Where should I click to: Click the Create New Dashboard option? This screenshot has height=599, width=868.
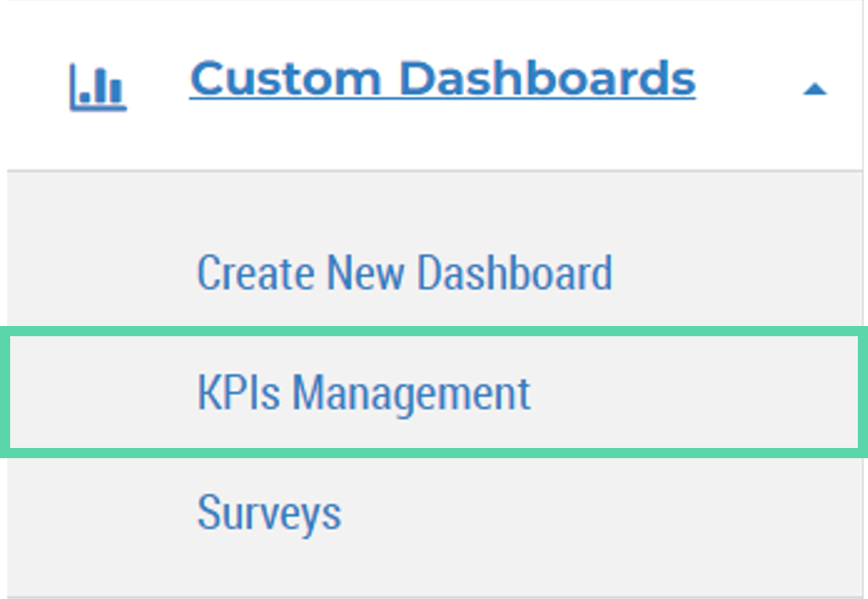(404, 273)
